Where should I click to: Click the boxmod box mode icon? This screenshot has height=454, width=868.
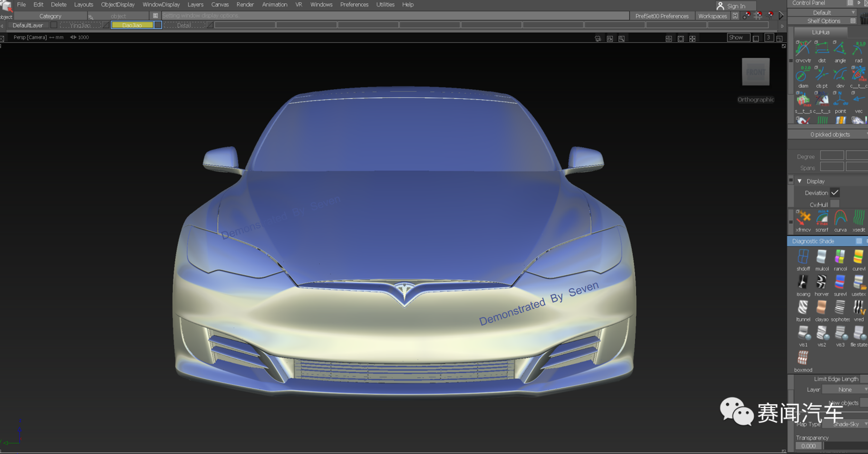pos(803,358)
